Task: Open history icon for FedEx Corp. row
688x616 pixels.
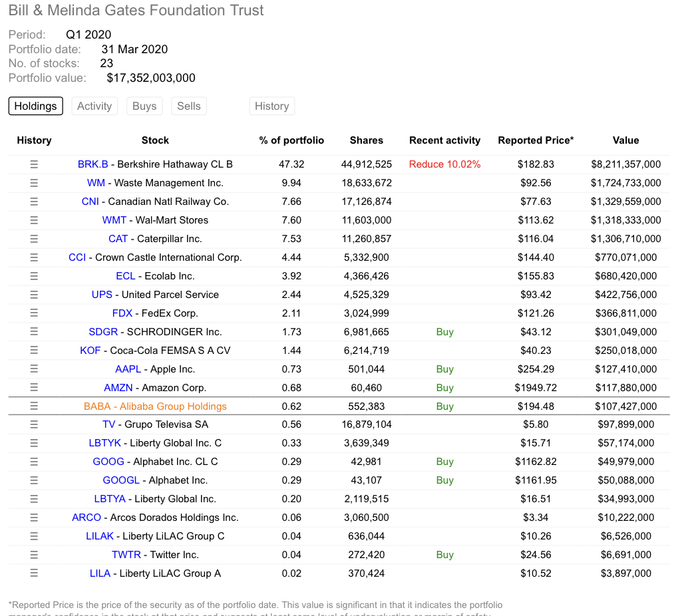Action: (x=34, y=313)
